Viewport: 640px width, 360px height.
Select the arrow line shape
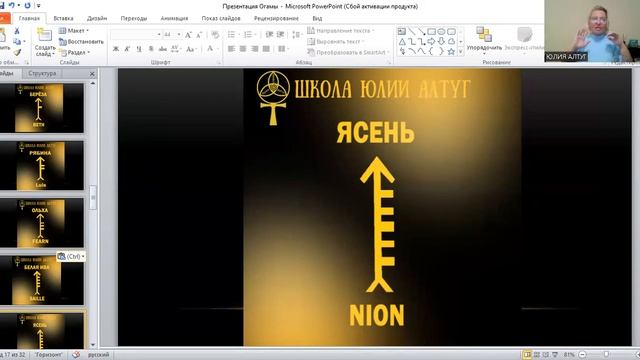coord(422,31)
